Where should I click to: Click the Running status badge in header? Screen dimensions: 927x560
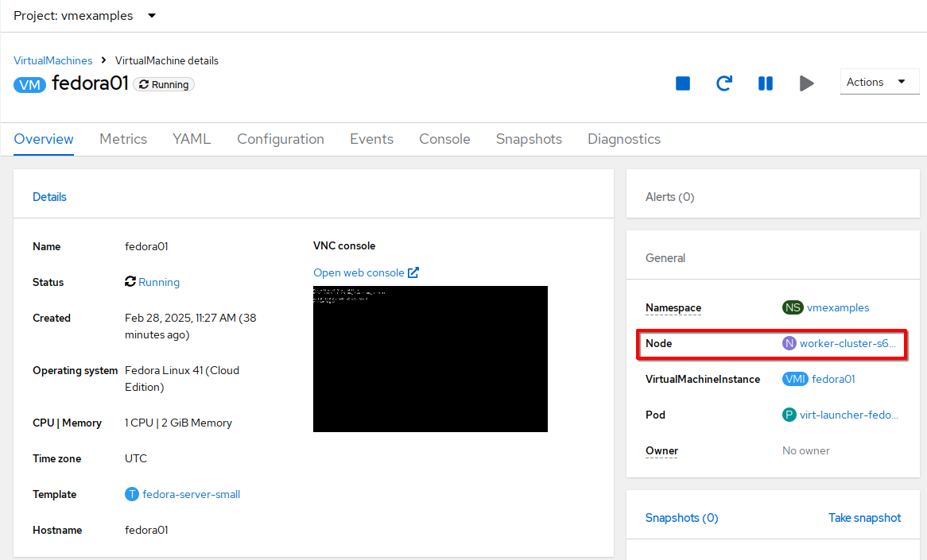164,84
